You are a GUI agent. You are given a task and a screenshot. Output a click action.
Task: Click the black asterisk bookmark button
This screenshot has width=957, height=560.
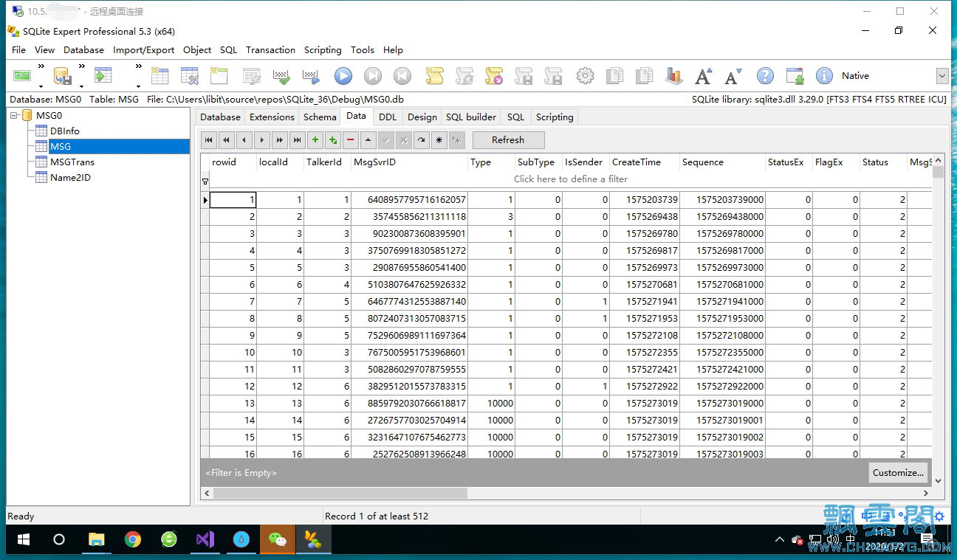(x=439, y=139)
